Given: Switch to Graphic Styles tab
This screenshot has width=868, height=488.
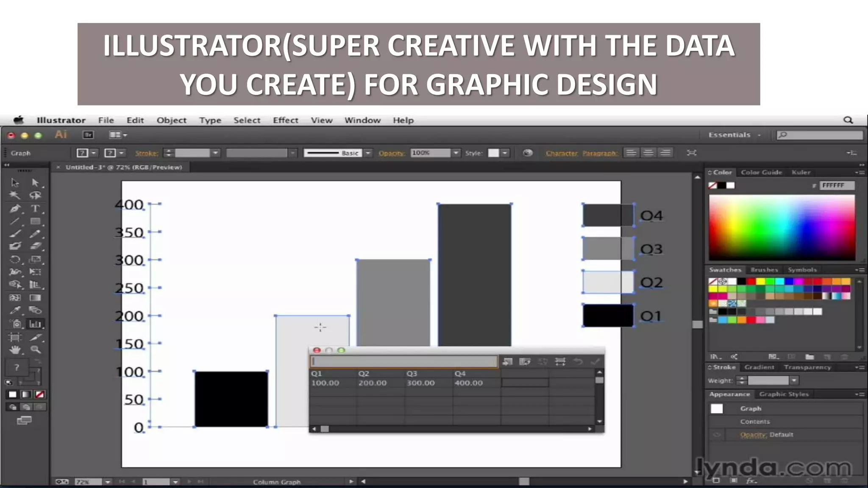Looking at the screenshot, I should tap(784, 394).
